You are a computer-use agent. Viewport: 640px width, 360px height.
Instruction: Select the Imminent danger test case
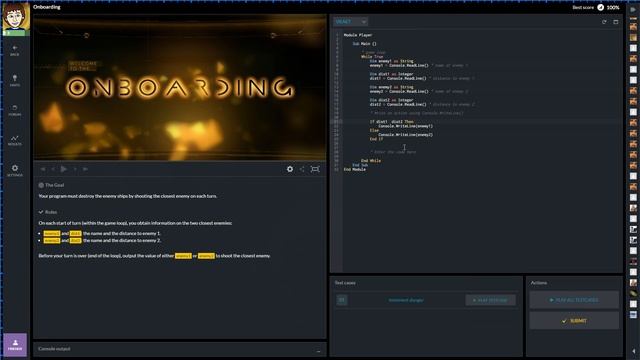click(x=406, y=300)
